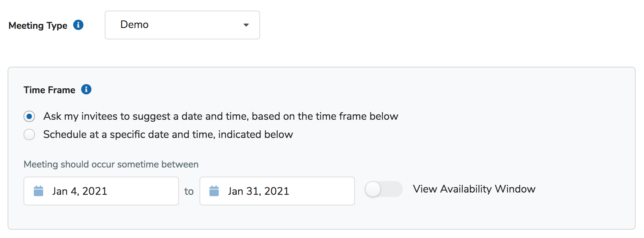Click the Meeting Type dropdown arrow
Screen dimensions: 644x238
246,25
